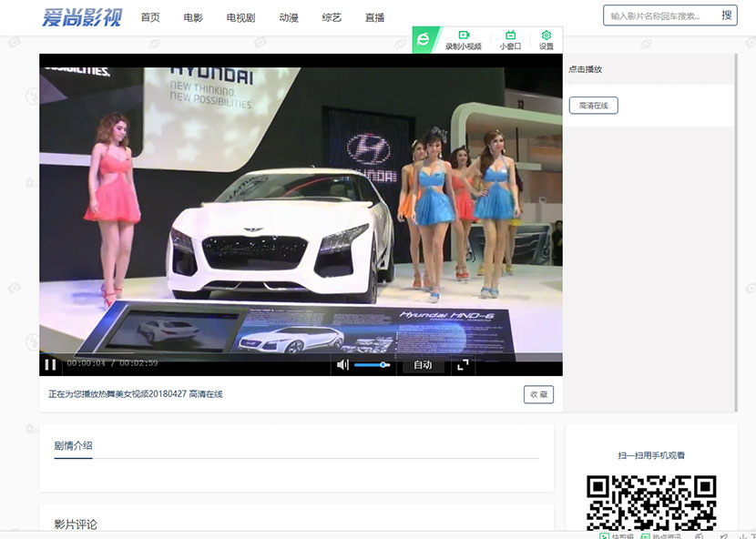Click the 收藏 favorite button
The image size is (756, 539).
538,394
